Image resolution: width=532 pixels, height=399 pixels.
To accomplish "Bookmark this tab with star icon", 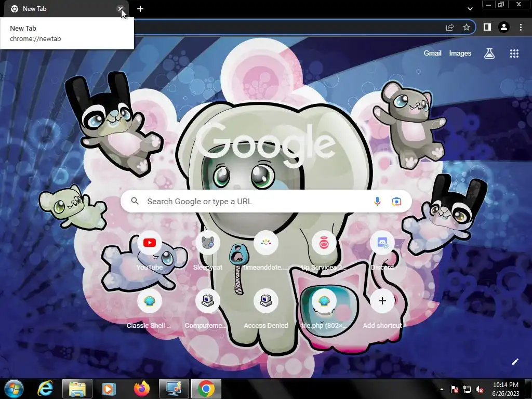I will pos(467,27).
